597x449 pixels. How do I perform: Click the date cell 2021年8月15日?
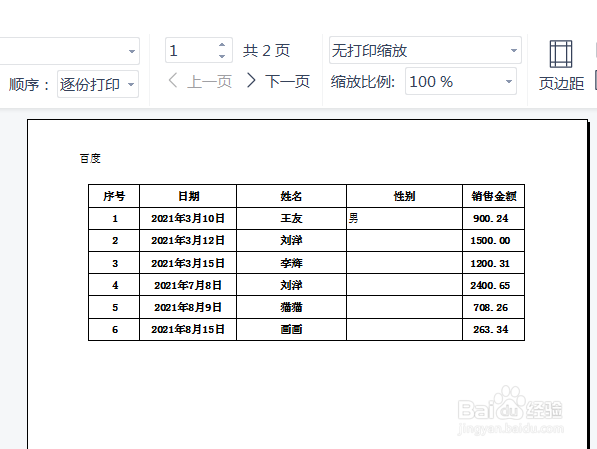pyautogui.click(x=188, y=329)
